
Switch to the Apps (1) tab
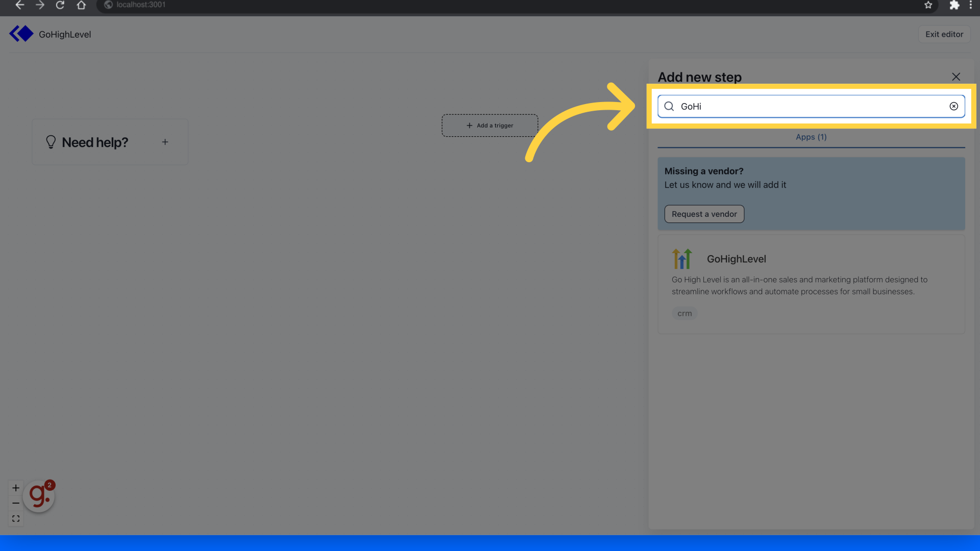811,137
